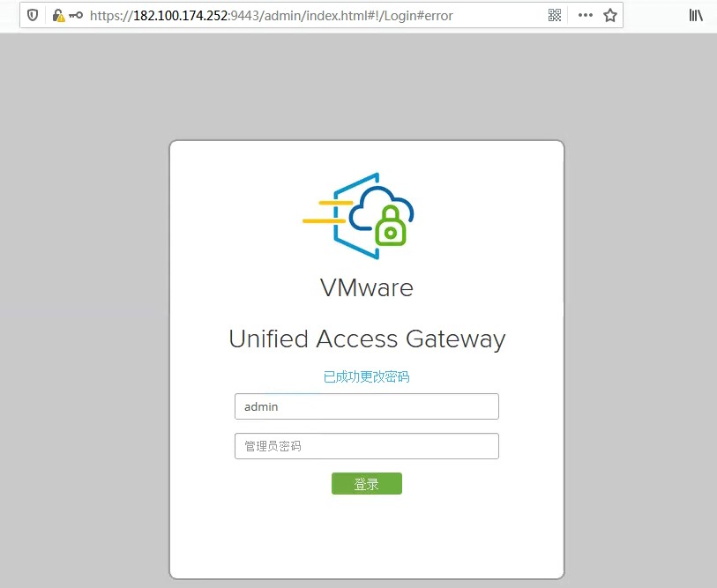The image size is (717, 588).
Task: Click the saved logins key icon
Action: tap(76, 16)
